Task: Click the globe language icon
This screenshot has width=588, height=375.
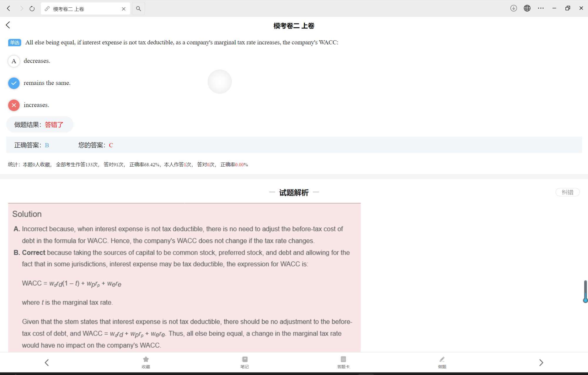Action: click(527, 8)
